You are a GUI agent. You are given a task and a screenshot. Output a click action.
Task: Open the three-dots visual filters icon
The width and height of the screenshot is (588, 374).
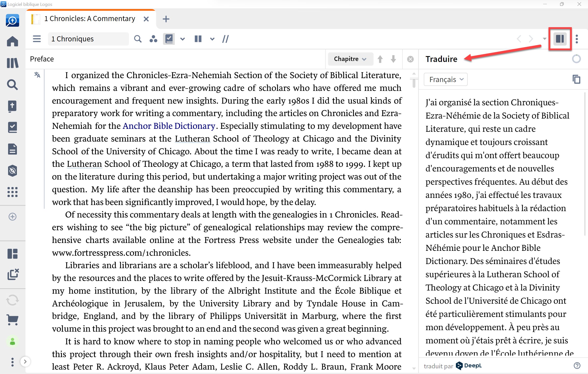(153, 39)
